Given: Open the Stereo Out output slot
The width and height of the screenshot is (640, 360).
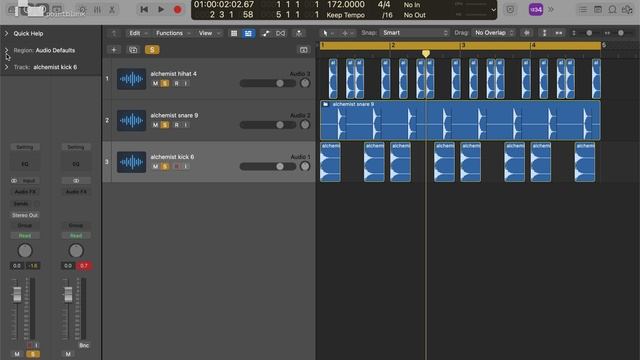Looking at the screenshot, I should click(x=25, y=215).
